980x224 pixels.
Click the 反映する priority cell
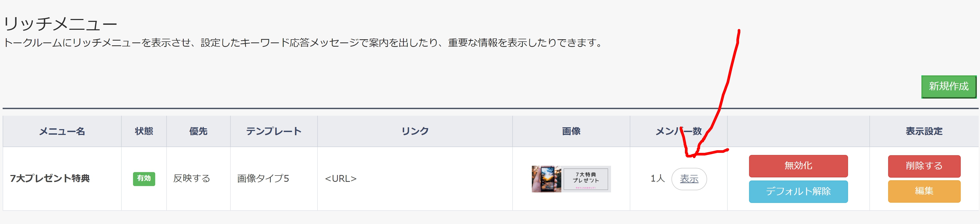pos(191,178)
